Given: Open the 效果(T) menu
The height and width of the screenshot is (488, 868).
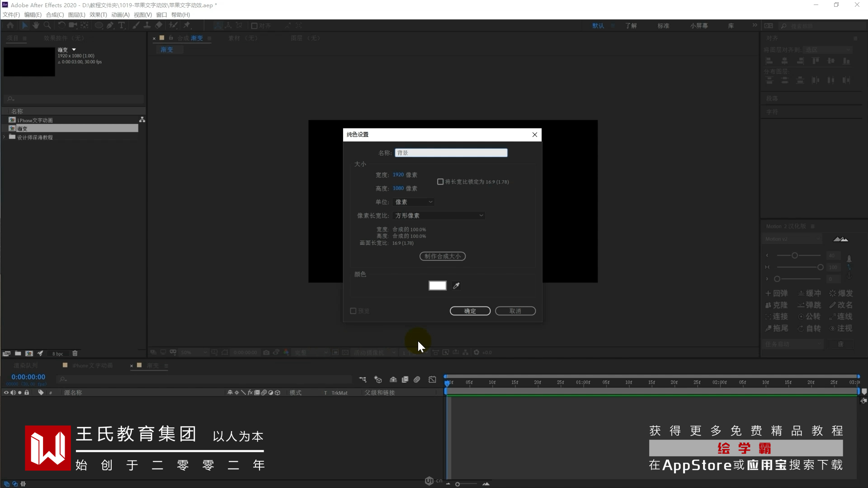Looking at the screenshot, I should pyautogui.click(x=98, y=14).
